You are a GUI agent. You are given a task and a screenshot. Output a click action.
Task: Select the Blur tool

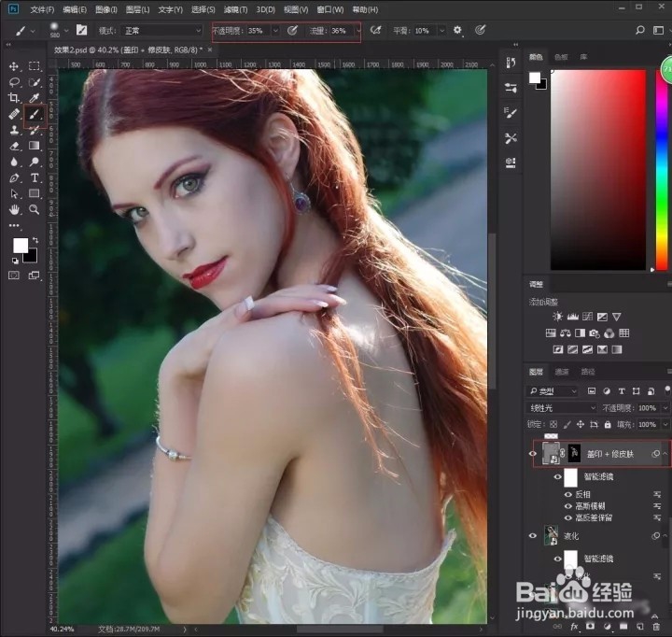[14, 162]
